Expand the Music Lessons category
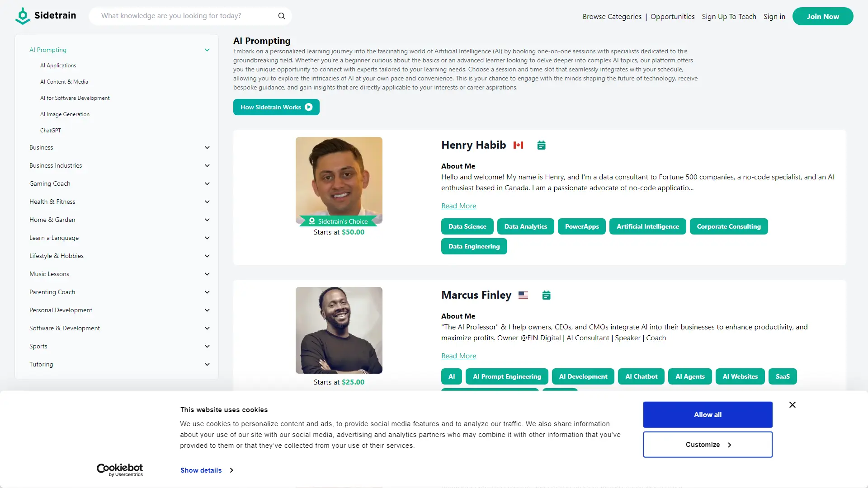 [x=207, y=274]
